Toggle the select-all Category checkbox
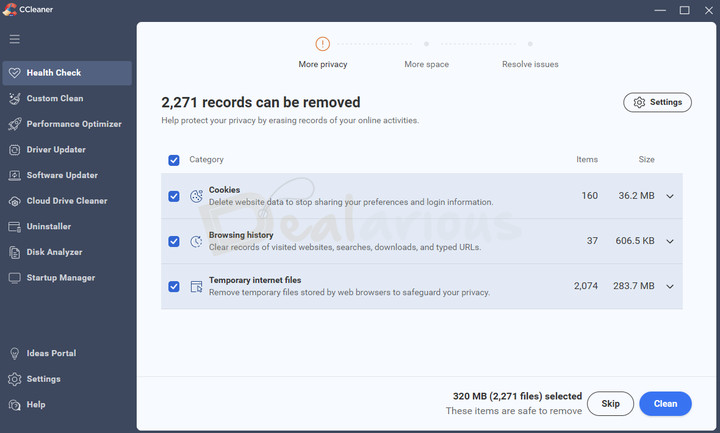Viewport: 720px width, 433px height. pos(174,160)
